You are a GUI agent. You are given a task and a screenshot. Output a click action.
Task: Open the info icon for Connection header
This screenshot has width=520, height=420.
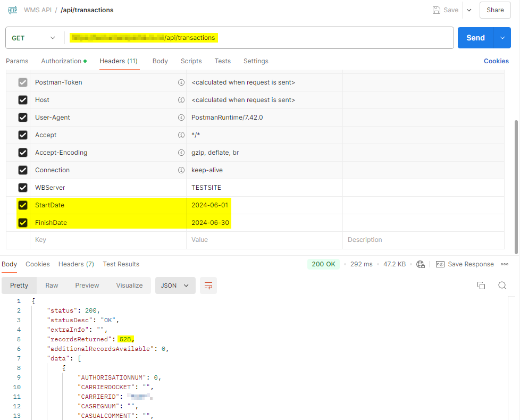point(181,170)
